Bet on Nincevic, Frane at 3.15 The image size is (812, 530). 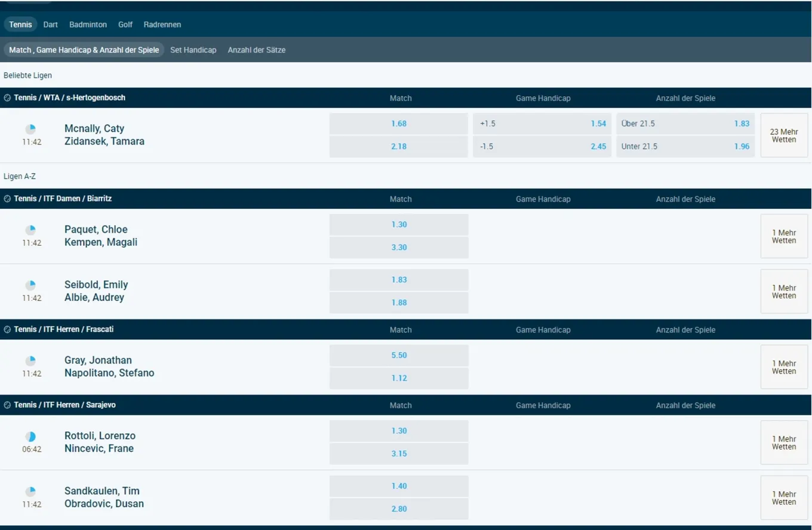[399, 454]
